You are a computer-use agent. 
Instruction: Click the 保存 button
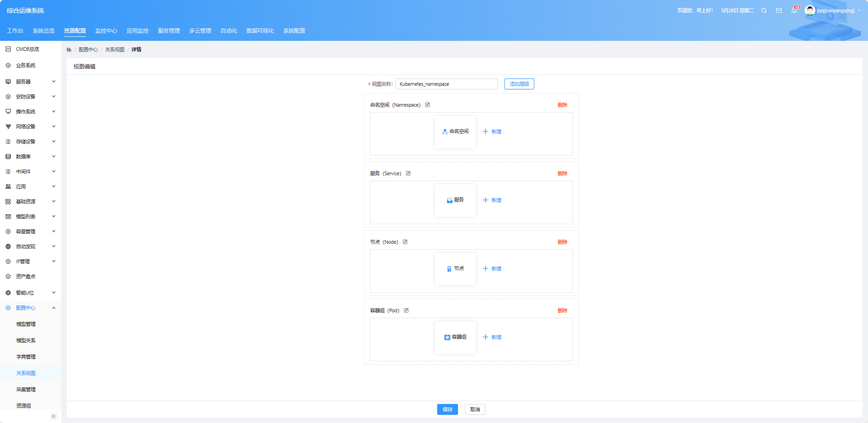point(448,409)
